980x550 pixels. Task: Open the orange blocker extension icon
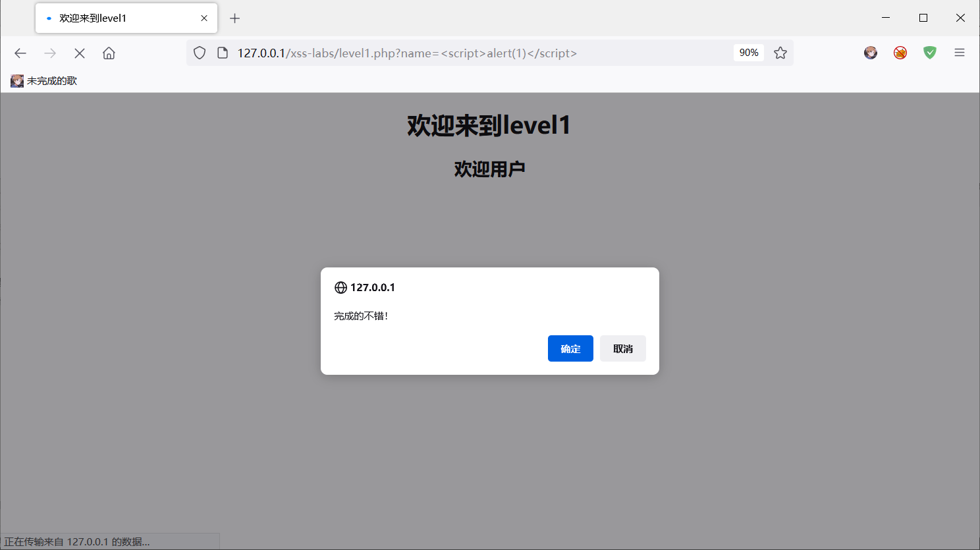point(900,53)
